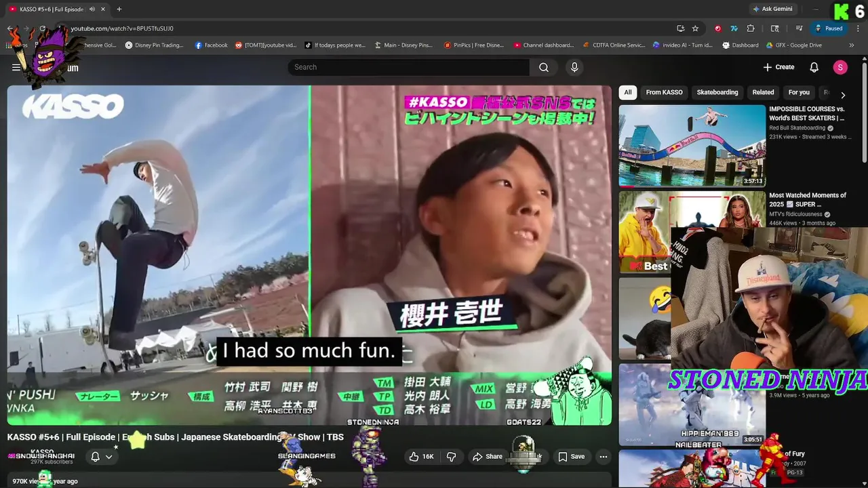Open invideo AI bookmark
The image size is (868, 488).
[683, 45]
